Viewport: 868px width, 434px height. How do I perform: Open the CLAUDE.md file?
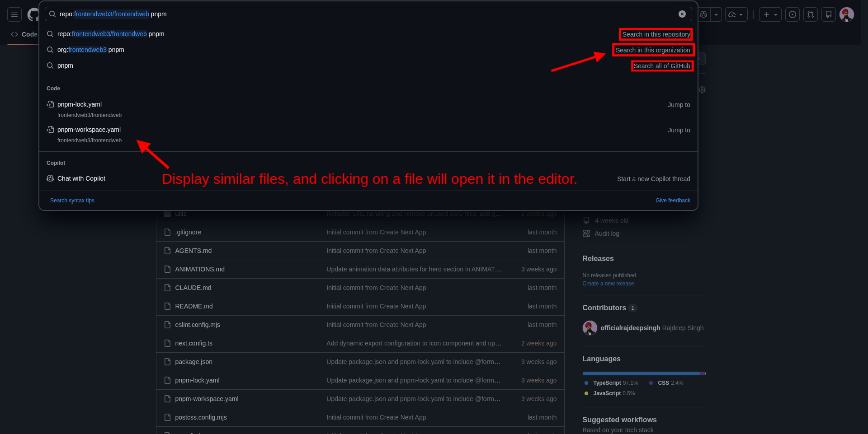tap(193, 288)
